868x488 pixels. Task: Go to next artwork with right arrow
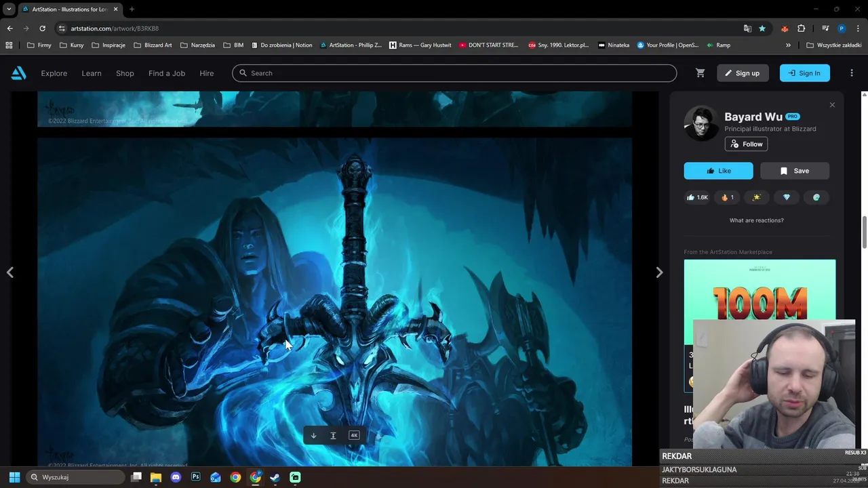click(x=659, y=272)
